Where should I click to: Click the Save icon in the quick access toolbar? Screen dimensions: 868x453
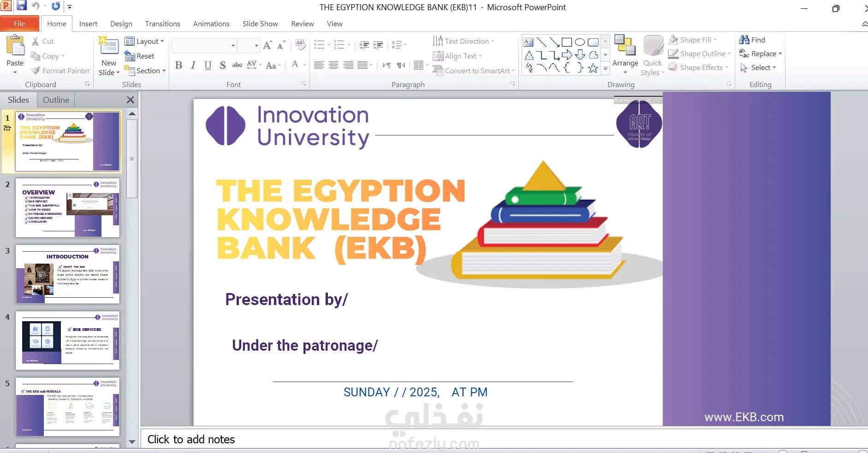coord(21,6)
